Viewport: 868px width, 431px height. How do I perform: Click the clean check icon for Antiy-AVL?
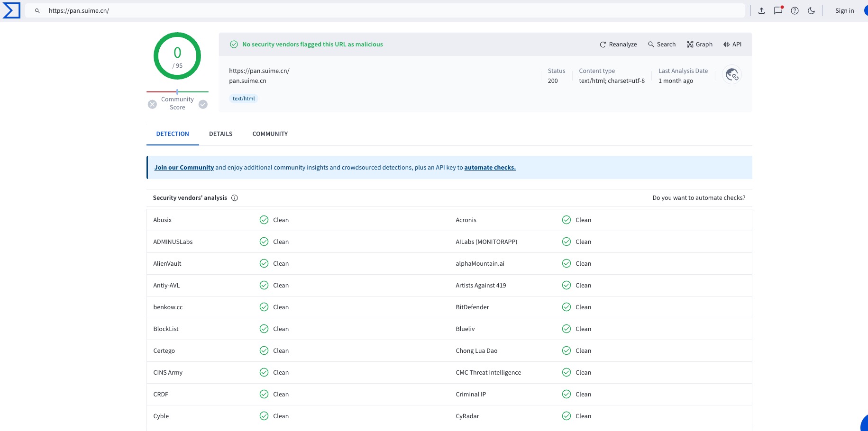[x=264, y=285]
